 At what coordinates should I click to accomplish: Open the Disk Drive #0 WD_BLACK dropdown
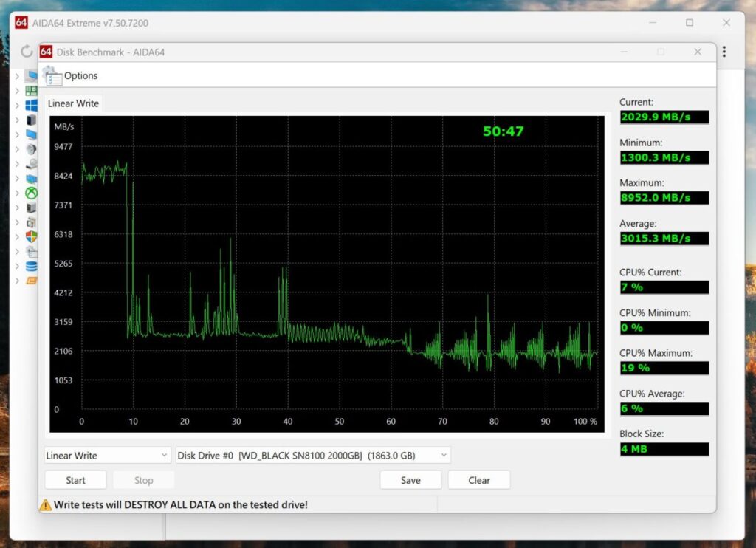[x=313, y=456]
